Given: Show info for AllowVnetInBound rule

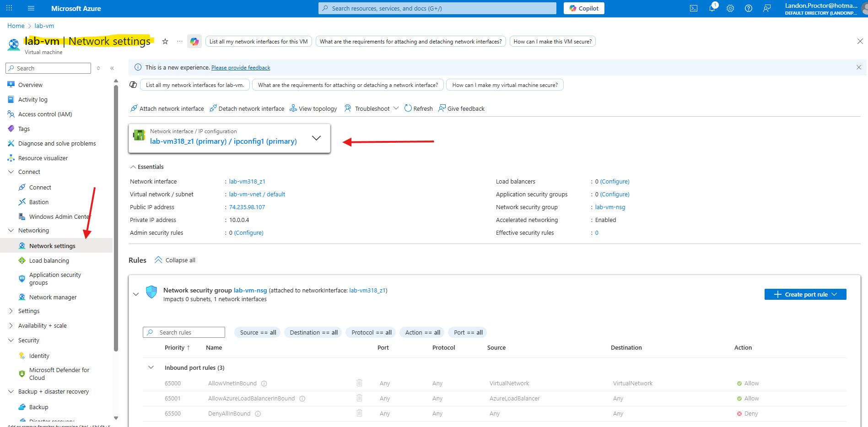Looking at the screenshot, I should pos(264,384).
